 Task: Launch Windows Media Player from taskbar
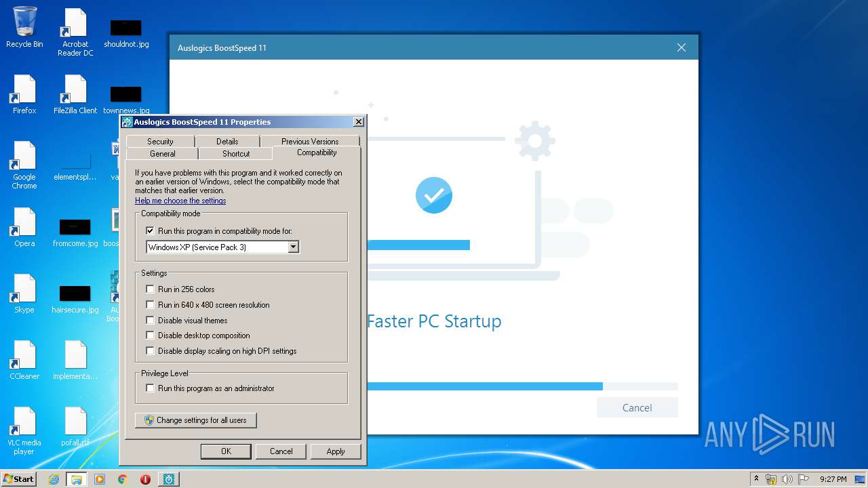(x=100, y=479)
